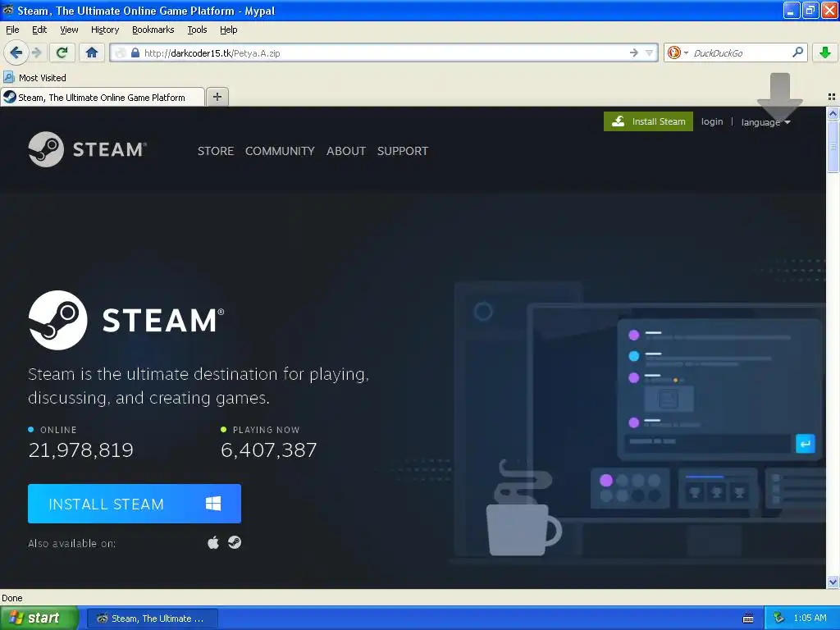Viewport: 840px width, 630px height.
Task: Click the Go arrow in the address bar
Action: pos(634,52)
